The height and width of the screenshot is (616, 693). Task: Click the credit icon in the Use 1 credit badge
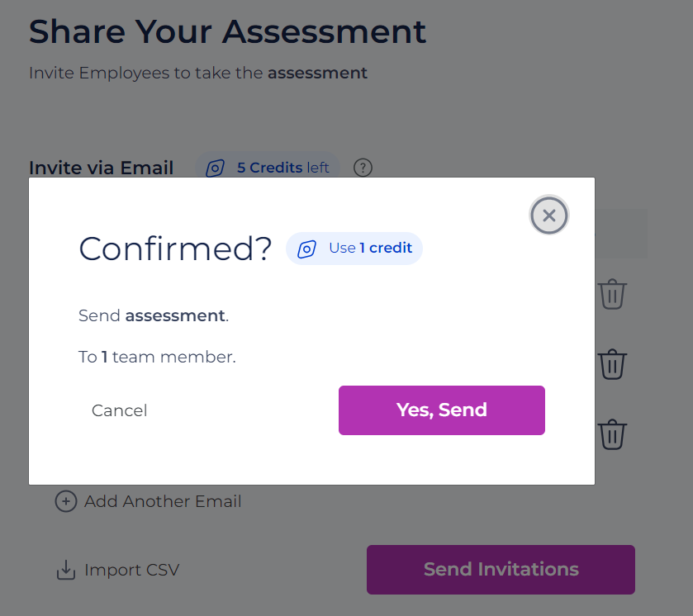coord(306,249)
